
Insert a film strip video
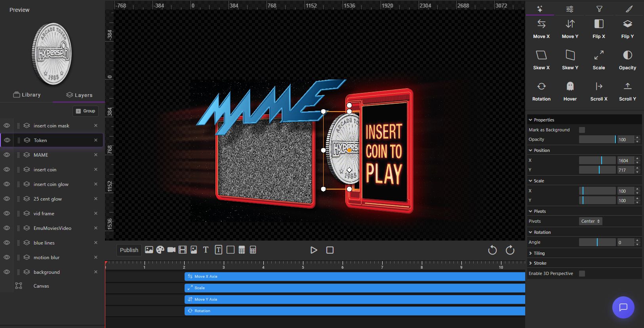point(183,250)
